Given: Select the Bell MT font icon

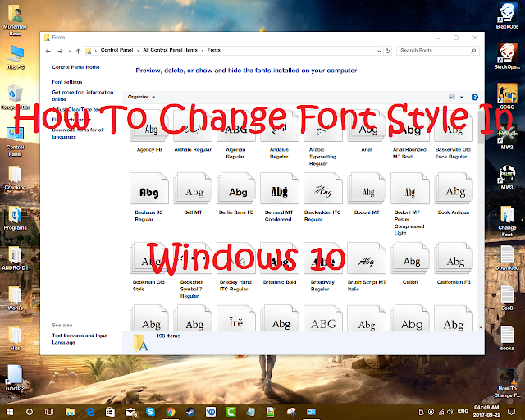Looking at the screenshot, I should click(193, 189).
